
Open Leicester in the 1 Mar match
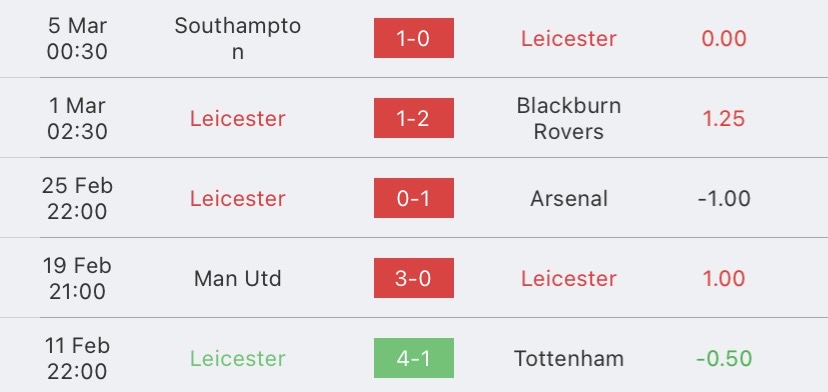coord(238,118)
